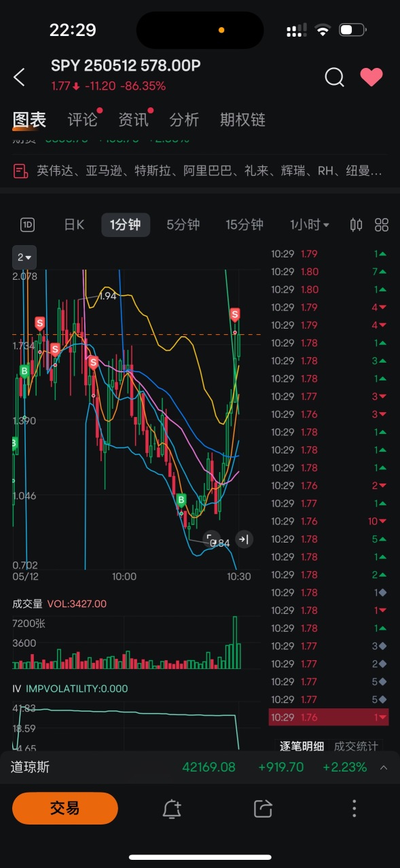Tap the news headline list icon

point(20,171)
